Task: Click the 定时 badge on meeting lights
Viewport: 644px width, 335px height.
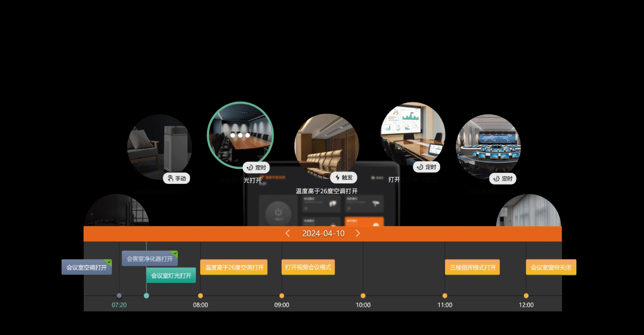Action: click(x=256, y=167)
